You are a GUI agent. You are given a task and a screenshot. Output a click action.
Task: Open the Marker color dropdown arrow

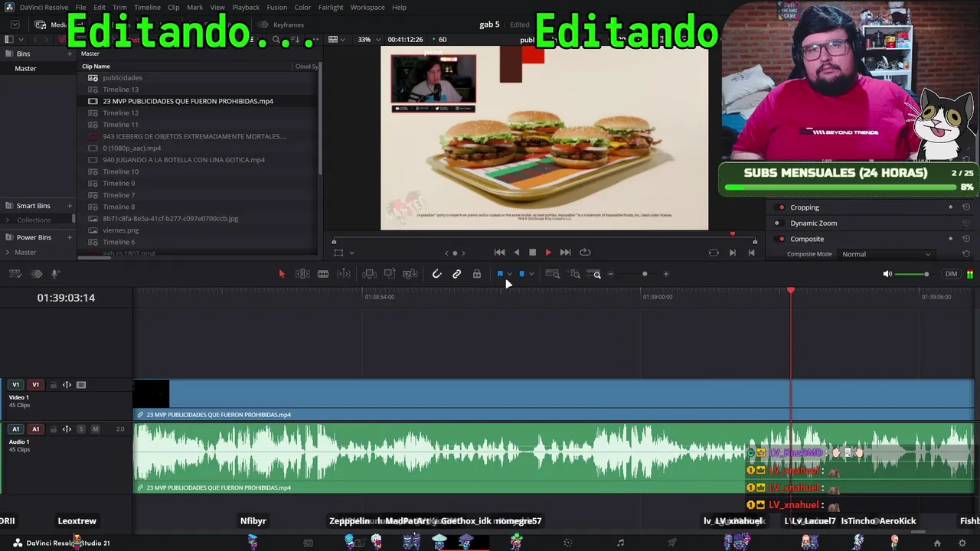[x=531, y=274]
